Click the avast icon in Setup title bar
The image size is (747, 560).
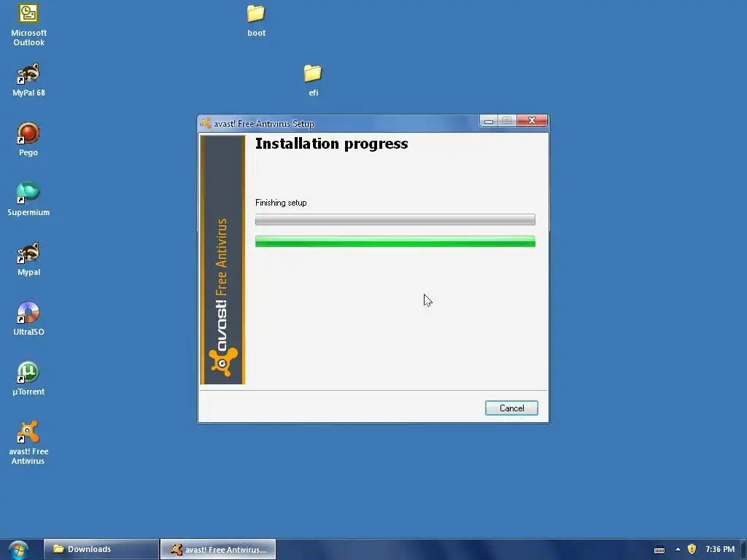pyautogui.click(x=205, y=123)
